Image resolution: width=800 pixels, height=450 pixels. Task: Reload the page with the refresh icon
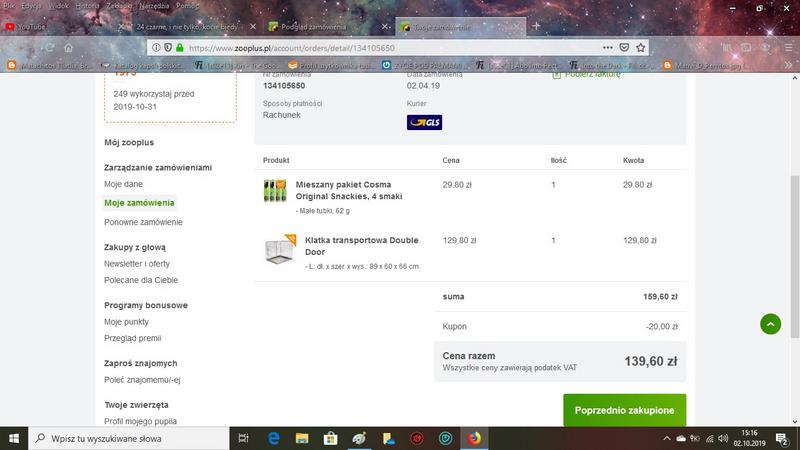pos(49,47)
